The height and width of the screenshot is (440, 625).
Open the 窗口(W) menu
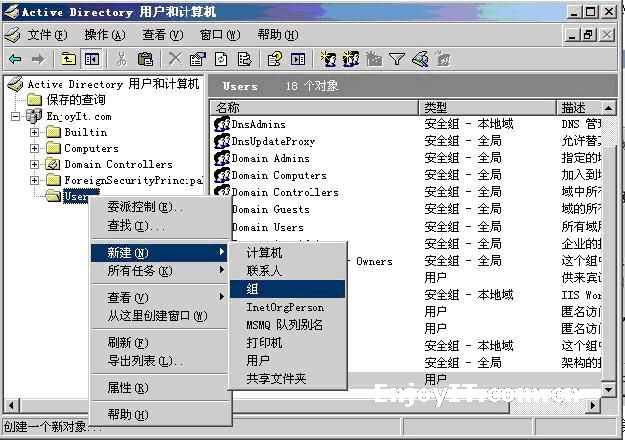point(220,35)
